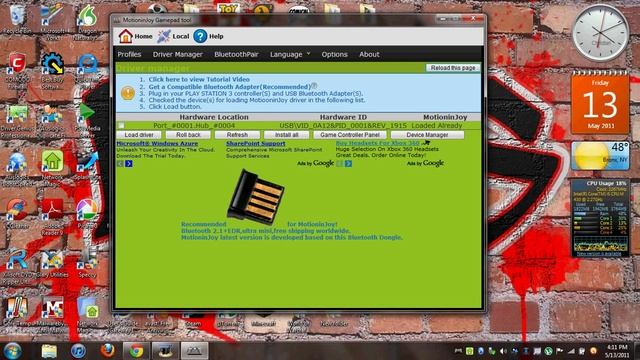Refresh the hardware device list
Screen dimensions: 640x360
tap(237, 135)
